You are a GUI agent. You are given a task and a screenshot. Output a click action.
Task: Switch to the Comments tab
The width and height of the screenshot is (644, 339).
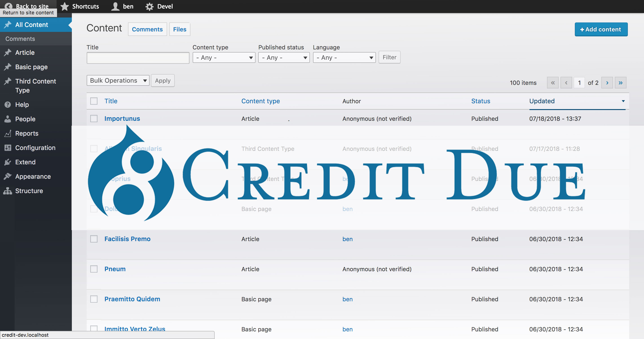(147, 29)
